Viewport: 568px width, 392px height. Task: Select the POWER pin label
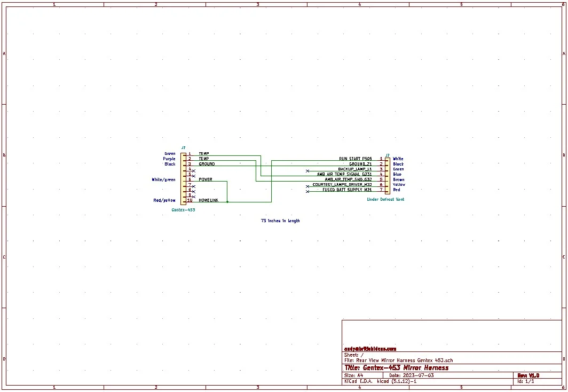click(x=206, y=179)
